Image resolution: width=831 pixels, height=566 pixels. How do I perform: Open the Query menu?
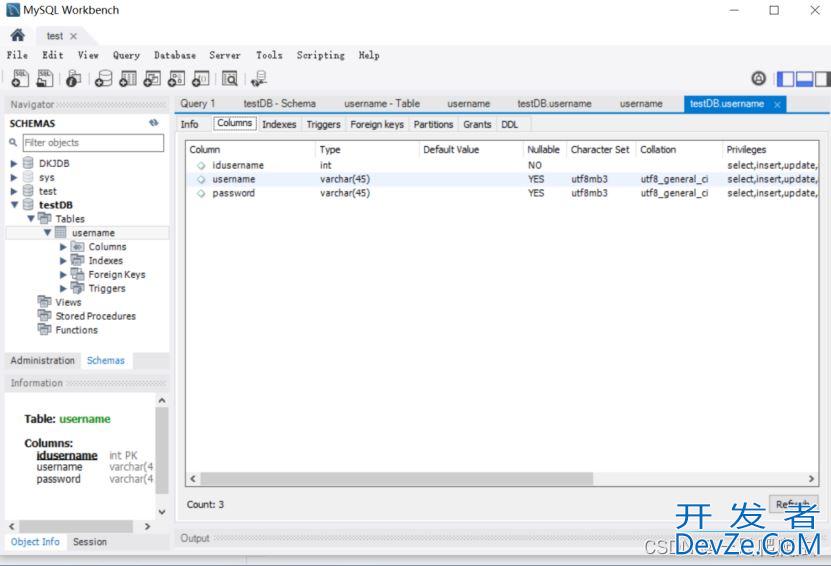click(x=126, y=55)
